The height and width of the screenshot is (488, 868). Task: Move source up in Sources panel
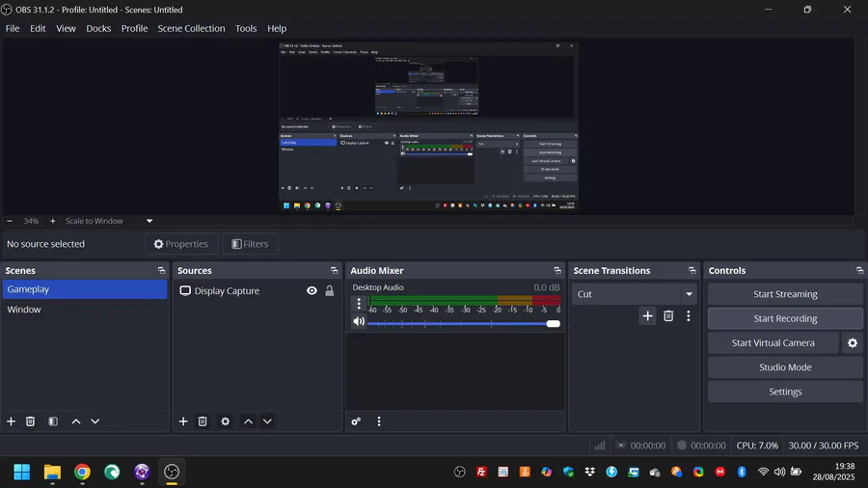249,421
